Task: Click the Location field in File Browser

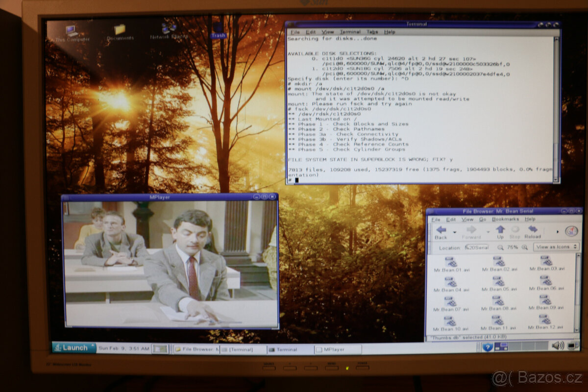Action: [x=477, y=247]
